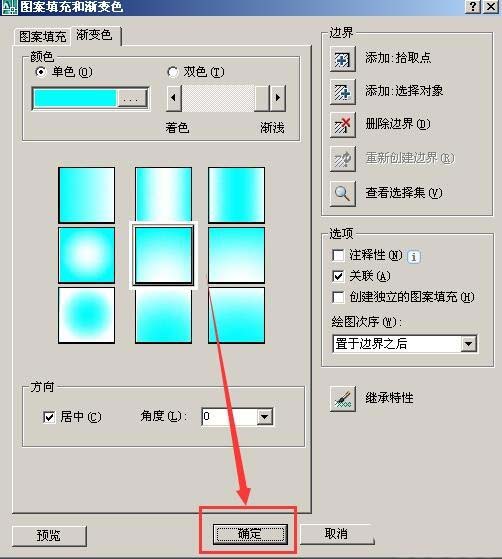Switch to the 图案填充 tab

pos(42,36)
